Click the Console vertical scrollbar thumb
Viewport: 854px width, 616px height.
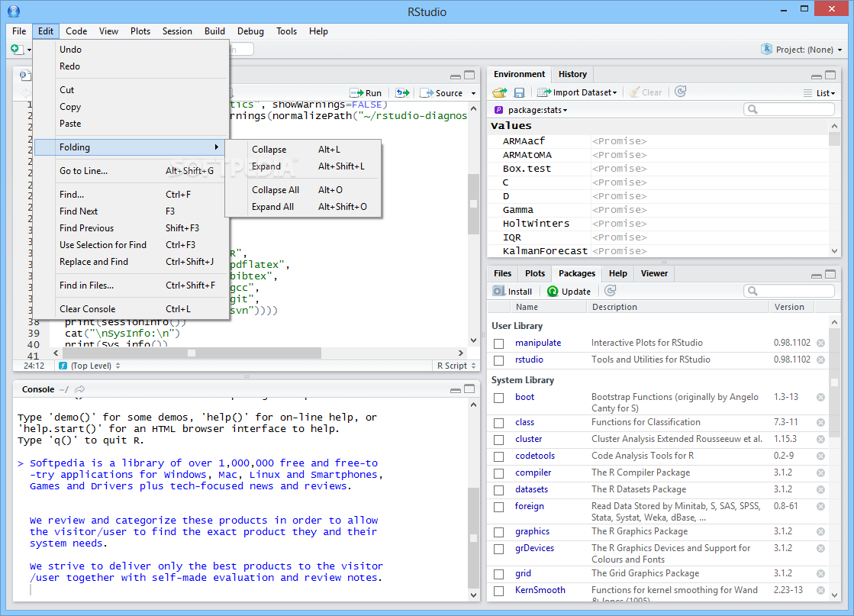(473, 539)
